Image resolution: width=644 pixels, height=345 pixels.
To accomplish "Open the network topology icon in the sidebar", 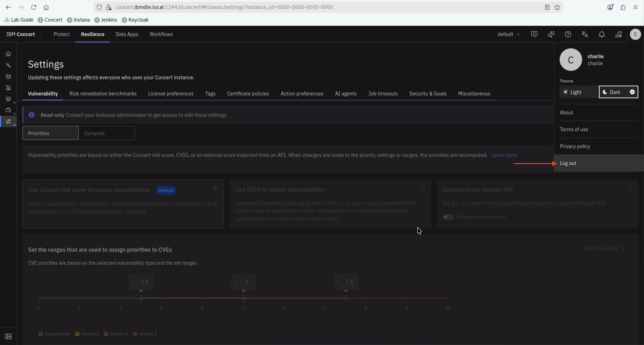I will click(x=8, y=88).
